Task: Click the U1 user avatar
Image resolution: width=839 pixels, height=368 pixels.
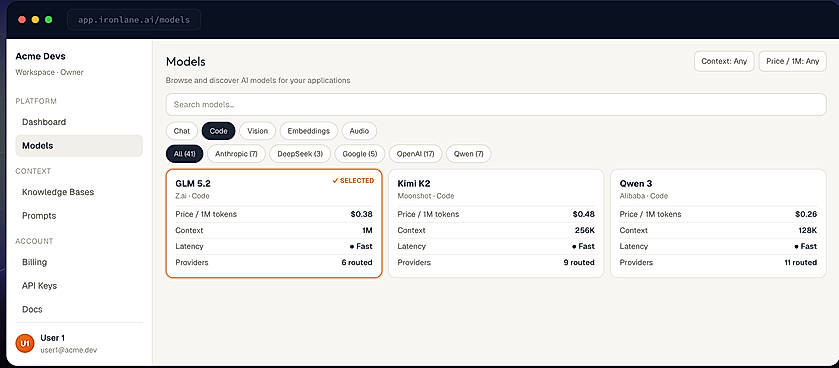Action: click(25, 343)
